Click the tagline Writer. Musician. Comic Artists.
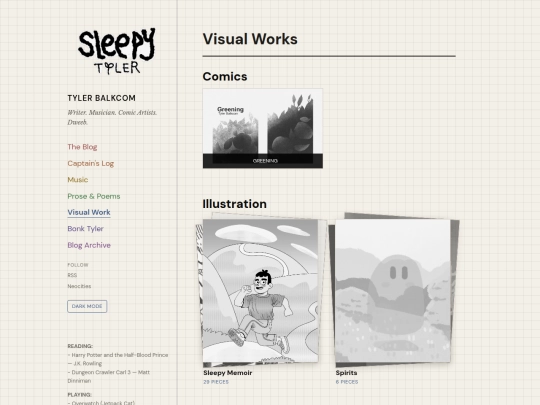This screenshot has height=405, width=540. point(112,117)
